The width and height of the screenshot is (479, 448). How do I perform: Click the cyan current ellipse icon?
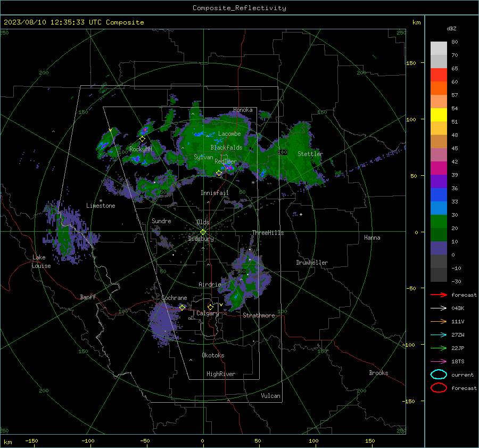click(x=439, y=374)
